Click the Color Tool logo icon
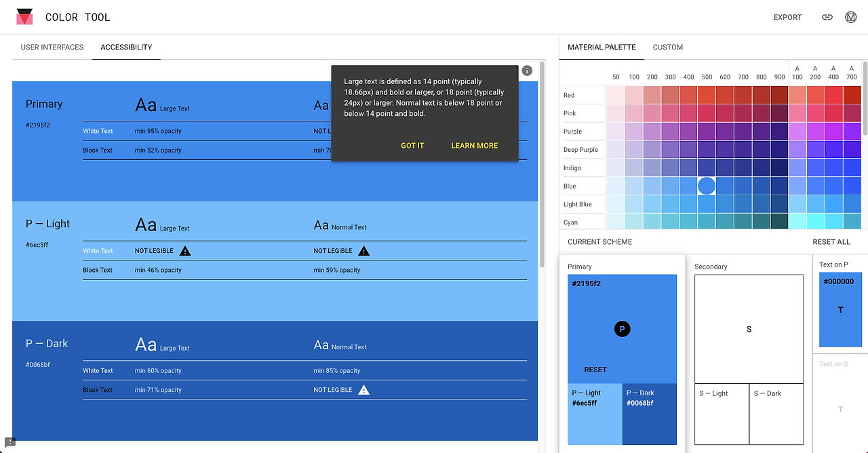This screenshot has width=868, height=453. [24, 17]
